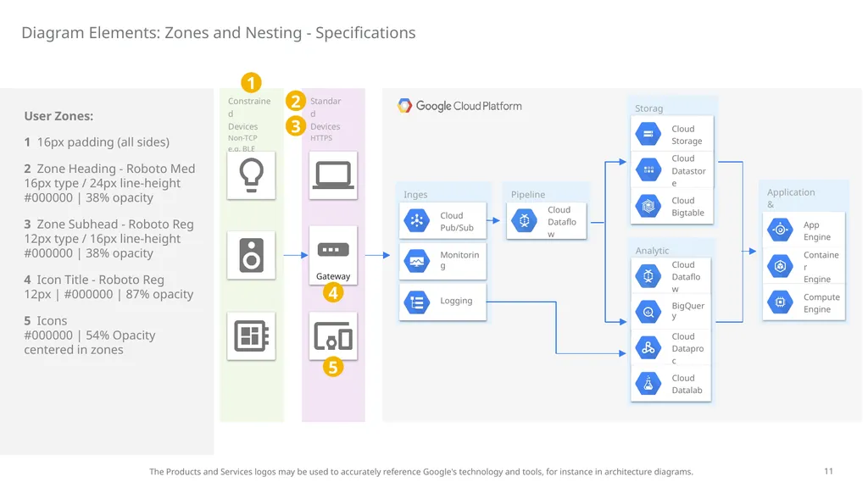The height and width of the screenshot is (488, 868).
Task: Click the 'Compute Engine' label text
Action: 821,303
